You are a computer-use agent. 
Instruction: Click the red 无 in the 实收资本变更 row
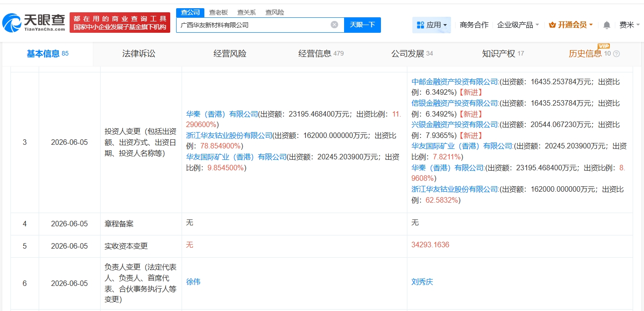190,245
